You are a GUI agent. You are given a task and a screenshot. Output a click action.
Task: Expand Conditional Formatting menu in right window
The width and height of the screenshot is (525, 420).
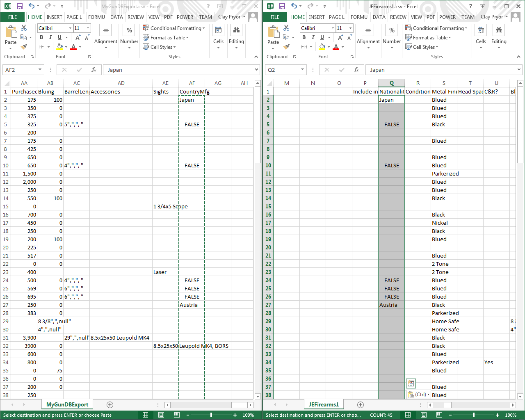tap(436, 28)
